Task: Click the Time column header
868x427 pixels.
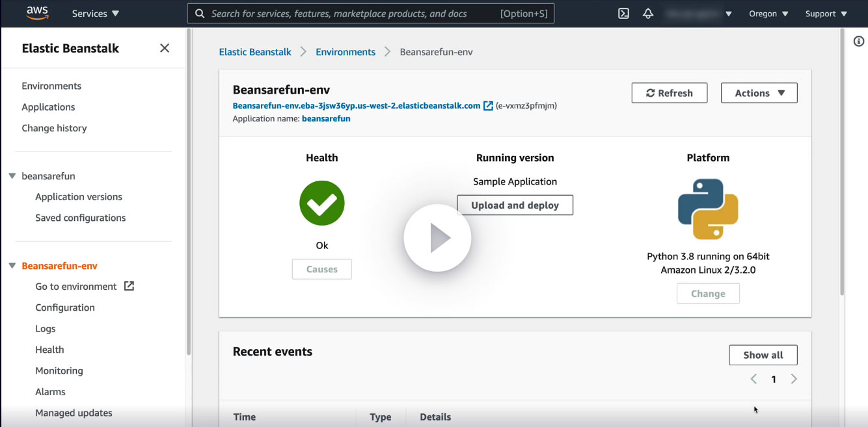Action: pyautogui.click(x=245, y=417)
